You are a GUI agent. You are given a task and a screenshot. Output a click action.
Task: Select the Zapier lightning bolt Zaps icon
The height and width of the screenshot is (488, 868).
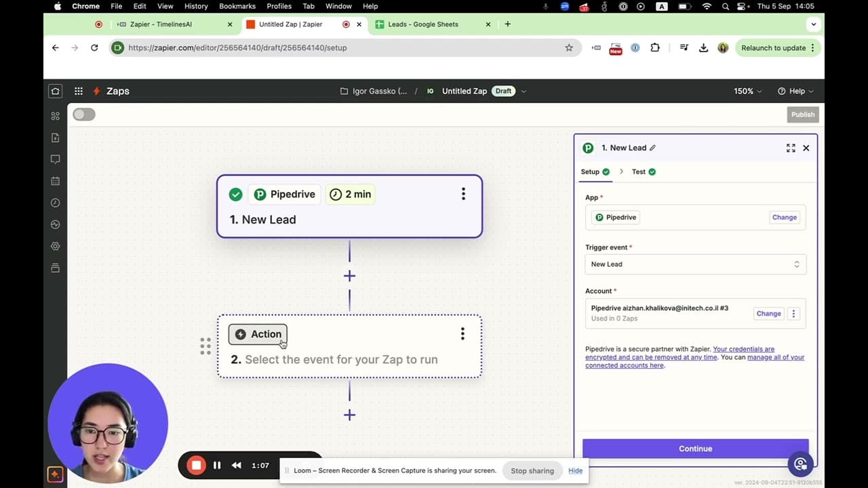[97, 91]
